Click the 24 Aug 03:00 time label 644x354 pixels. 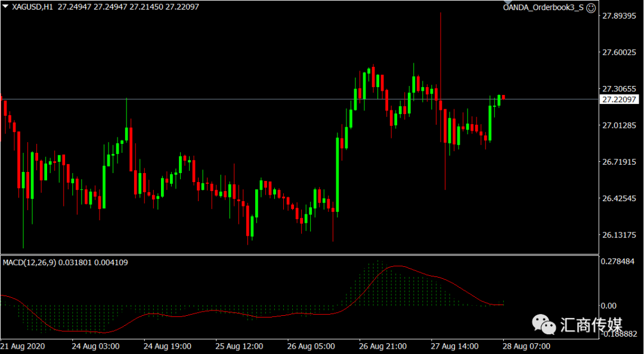pos(95,346)
